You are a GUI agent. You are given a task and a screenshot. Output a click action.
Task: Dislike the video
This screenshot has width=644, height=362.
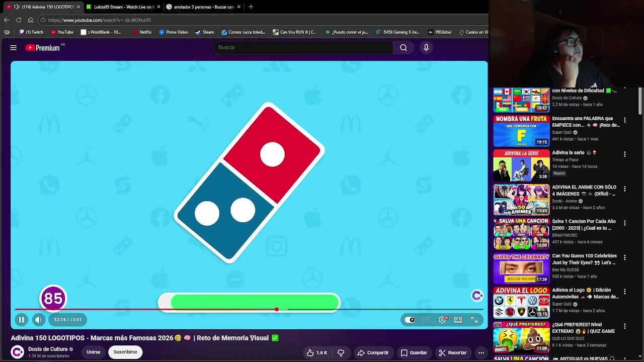341,352
